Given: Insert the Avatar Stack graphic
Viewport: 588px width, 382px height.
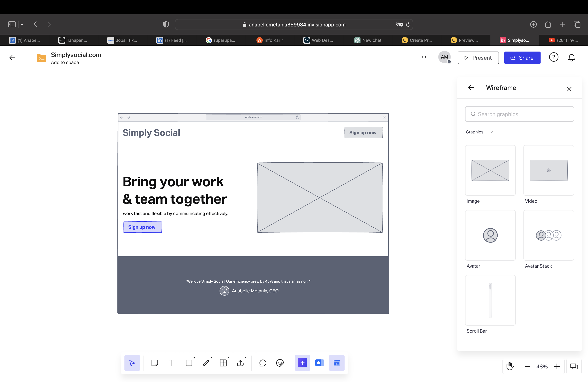Looking at the screenshot, I should (x=549, y=235).
